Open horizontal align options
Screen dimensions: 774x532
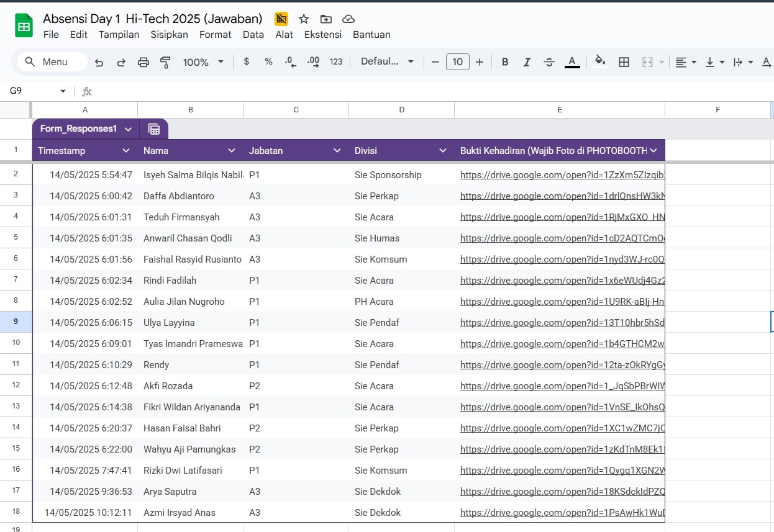(686, 62)
